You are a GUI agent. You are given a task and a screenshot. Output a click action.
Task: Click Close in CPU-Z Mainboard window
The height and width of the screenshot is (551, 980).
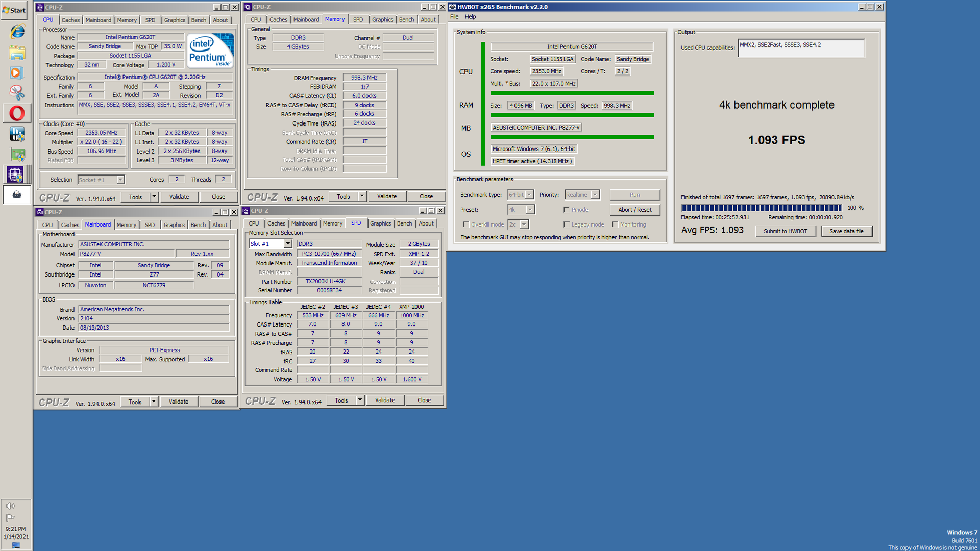click(218, 402)
